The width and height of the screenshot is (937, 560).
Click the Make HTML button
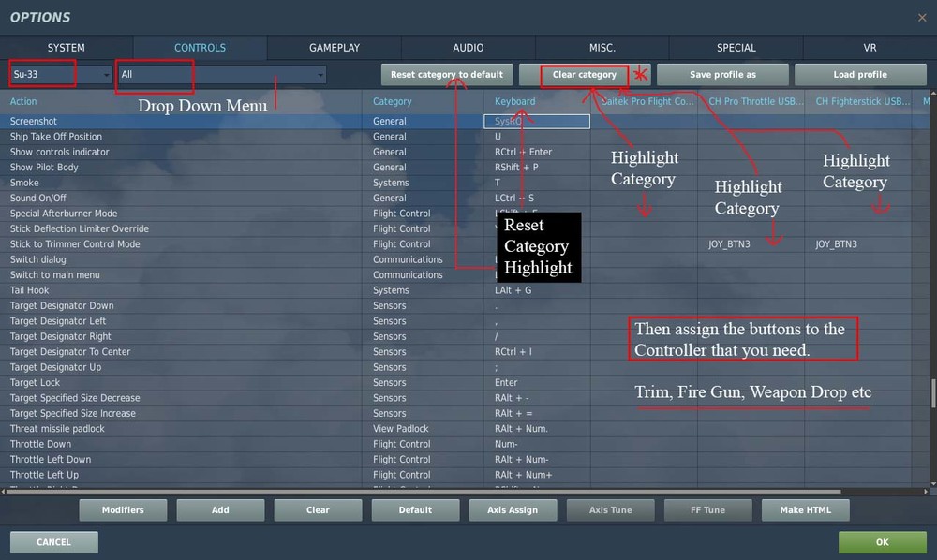pyautogui.click(x=805, y=510)
